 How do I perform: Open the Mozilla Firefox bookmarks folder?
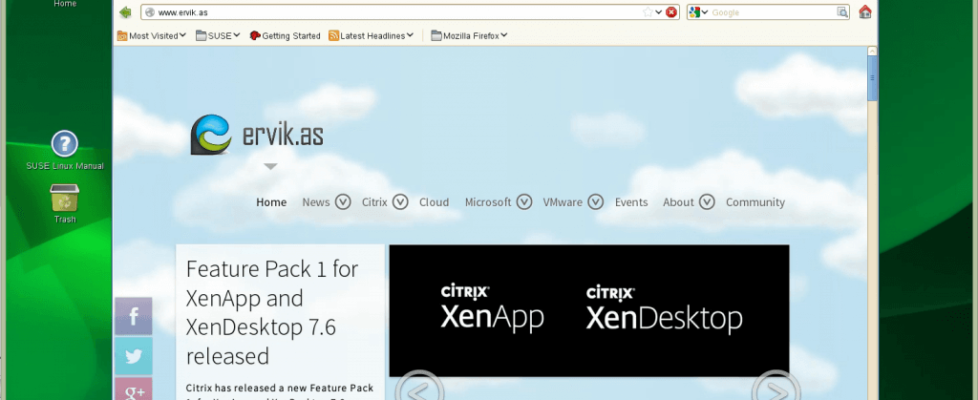[x=469, y=36]
